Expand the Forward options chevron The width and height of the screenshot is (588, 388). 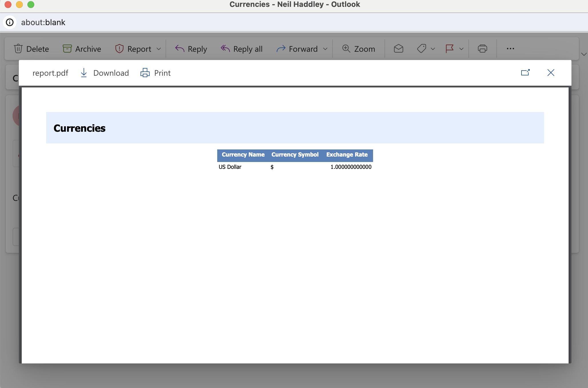point(325,49)
